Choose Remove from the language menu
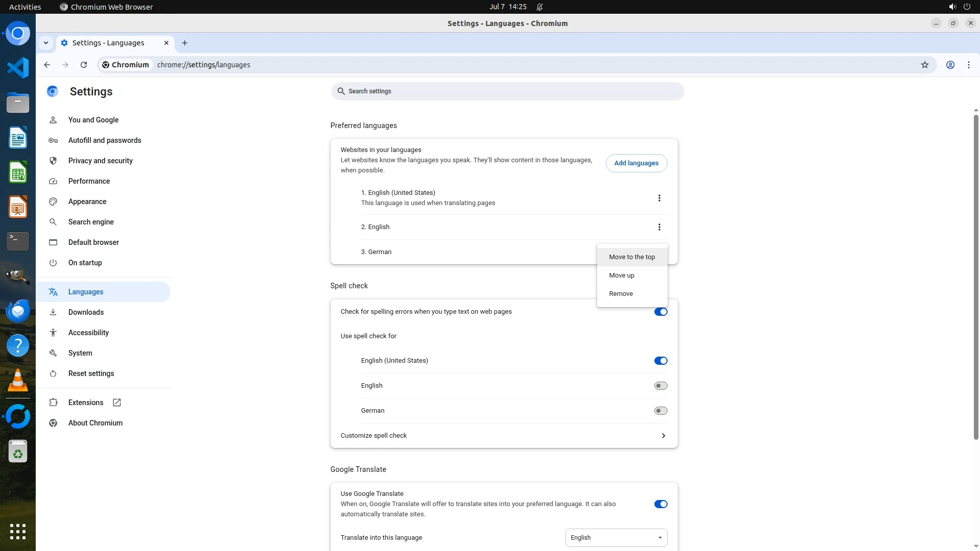980x551 pixels. pyautogui.click(x=621, y=294)
